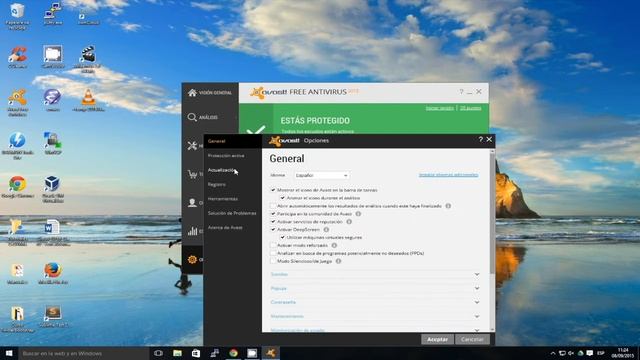Enable Modo Silencioso/de juego checkbox
This screenshot has height=360, width=640.
[x=273, y=261]
